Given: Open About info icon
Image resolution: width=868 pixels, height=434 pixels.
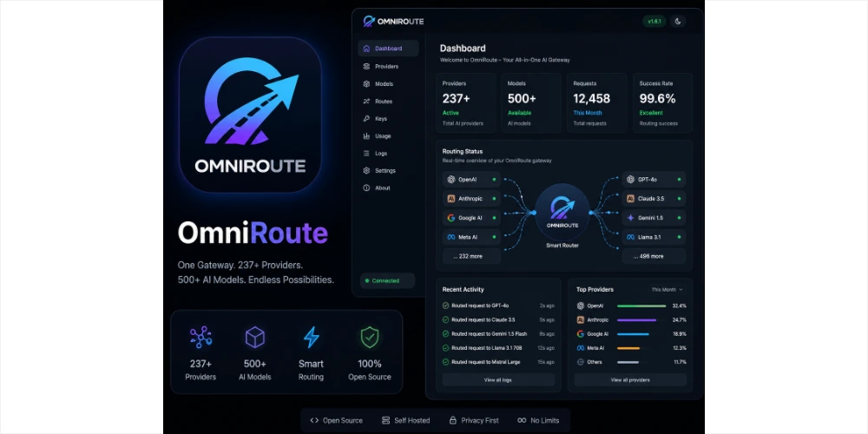Looking at the screenshot, I should (366, 187).
